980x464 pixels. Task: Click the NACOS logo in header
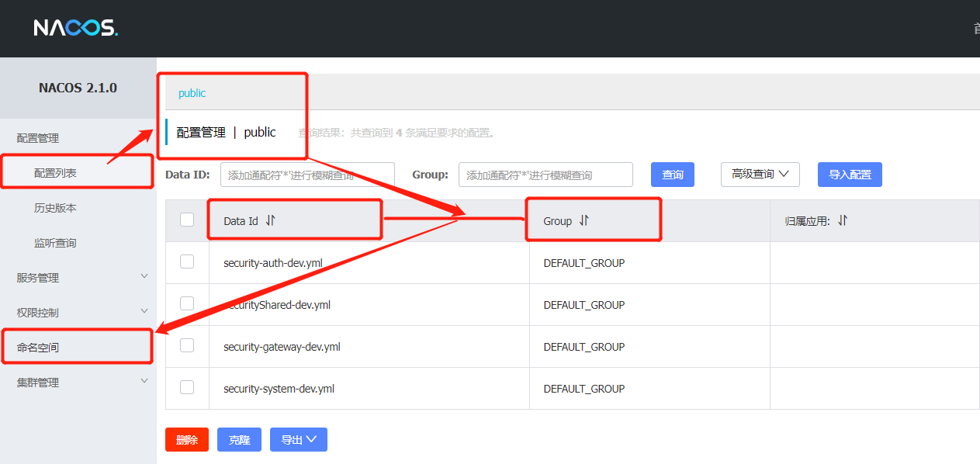point(75,29)
